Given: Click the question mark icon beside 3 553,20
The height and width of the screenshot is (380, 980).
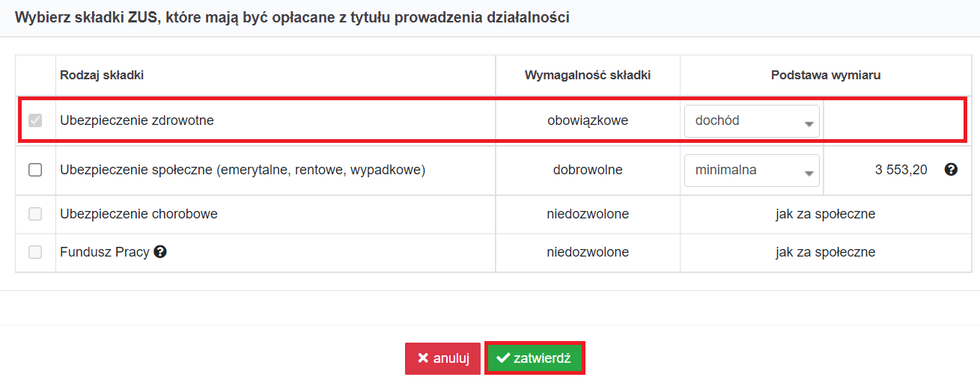Looking at the screenshot, I should (952, 170).
